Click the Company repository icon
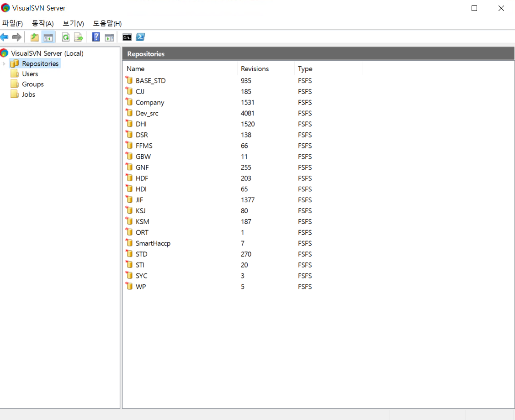This screenshot has width=515, height=420. 129,102
